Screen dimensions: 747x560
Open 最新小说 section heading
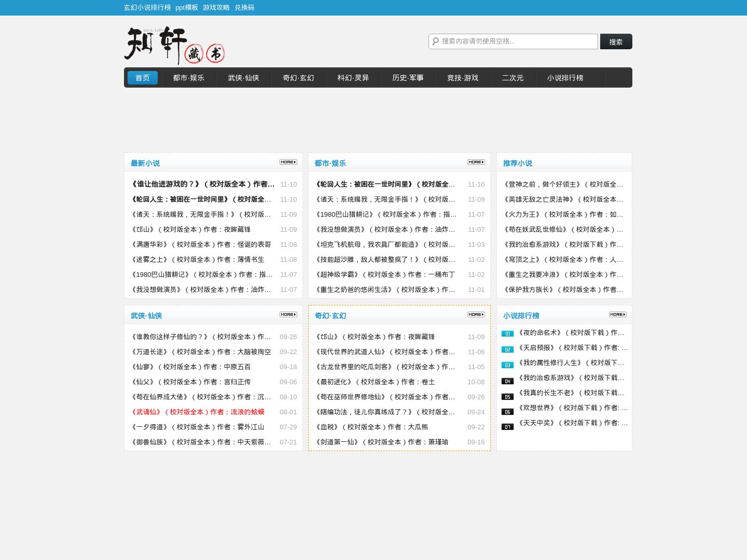pyautogui.click(x=145, y=163)
